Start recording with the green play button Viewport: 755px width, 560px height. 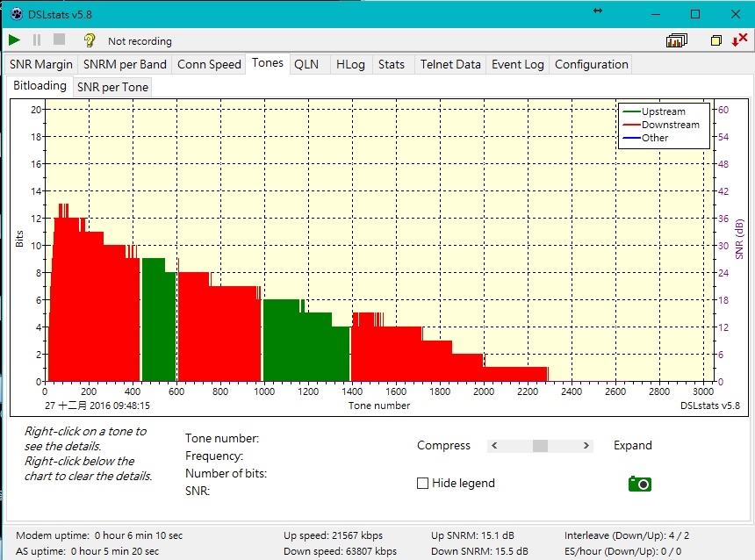14,40
